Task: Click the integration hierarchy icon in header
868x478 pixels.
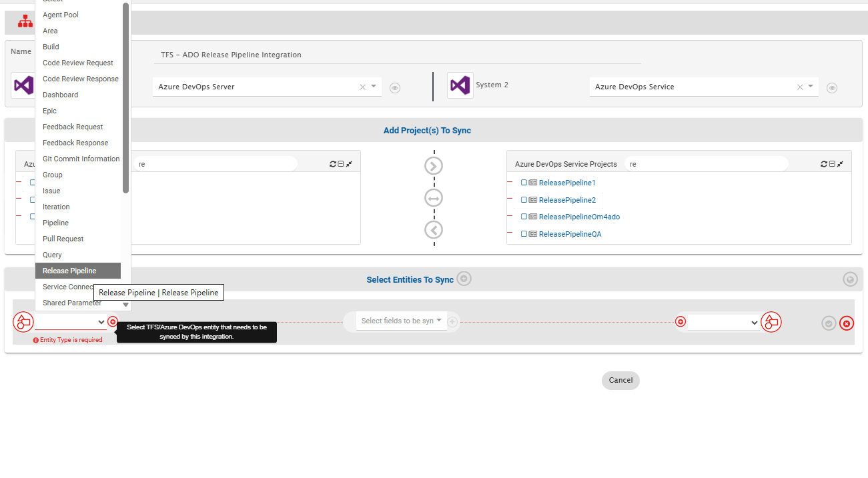Action: (25, 22)
